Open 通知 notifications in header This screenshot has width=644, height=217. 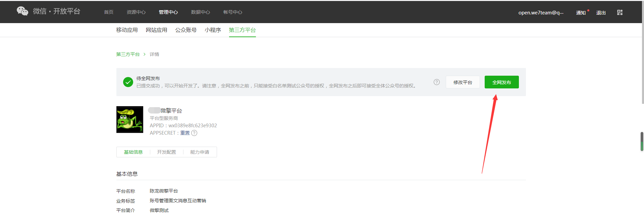(x=581, y=13)
